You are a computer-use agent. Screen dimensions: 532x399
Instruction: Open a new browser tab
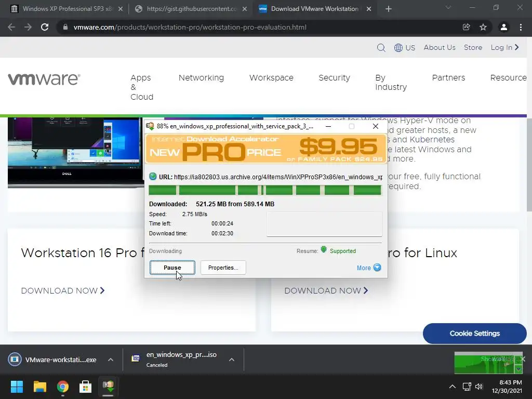tap(389, 9)
